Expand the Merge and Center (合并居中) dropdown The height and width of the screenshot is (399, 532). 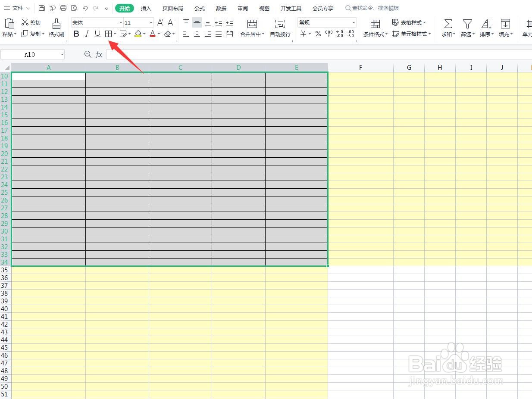[263, 34]
